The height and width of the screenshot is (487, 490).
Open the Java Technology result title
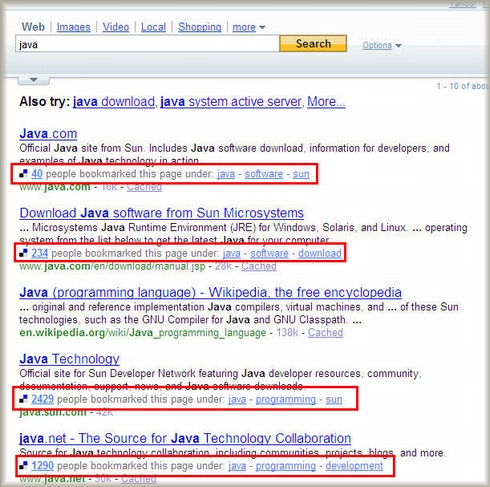pyautogui.click(x=69, y=359)
